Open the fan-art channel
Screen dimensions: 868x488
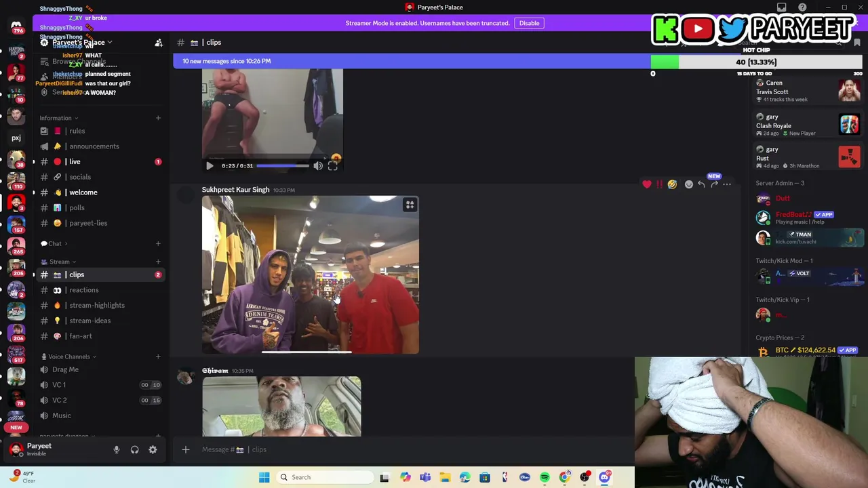pos(99,336)
